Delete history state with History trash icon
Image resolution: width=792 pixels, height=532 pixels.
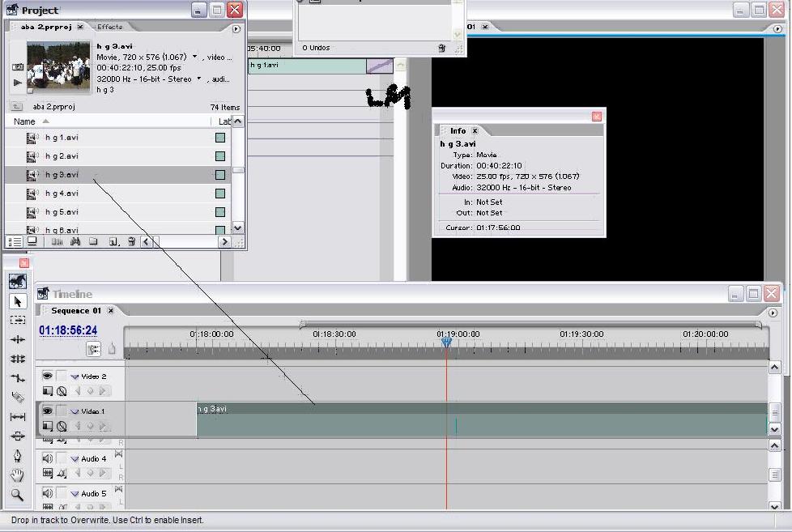click(441, 49)
